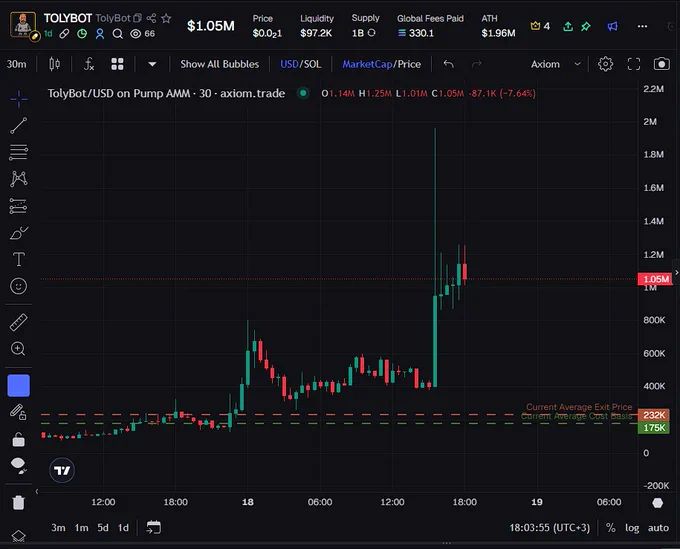The width and height of the screenshot is (680, 549).
Task: Add TOLYBOT to favorites star
Action: point(166,18)
